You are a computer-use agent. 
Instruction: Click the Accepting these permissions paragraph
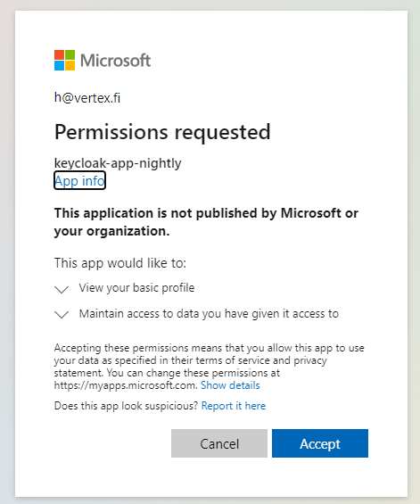pyautogui.click(x=210, y=367)
